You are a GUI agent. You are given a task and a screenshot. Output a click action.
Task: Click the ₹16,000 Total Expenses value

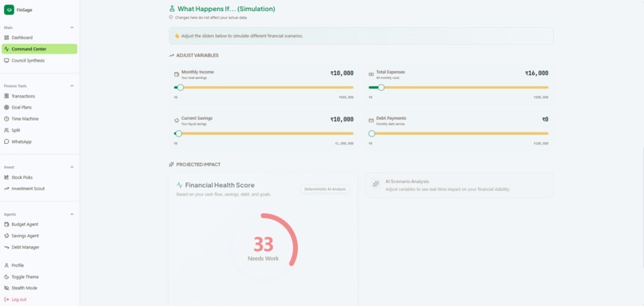pyautogui.click(x=536, y=74)
